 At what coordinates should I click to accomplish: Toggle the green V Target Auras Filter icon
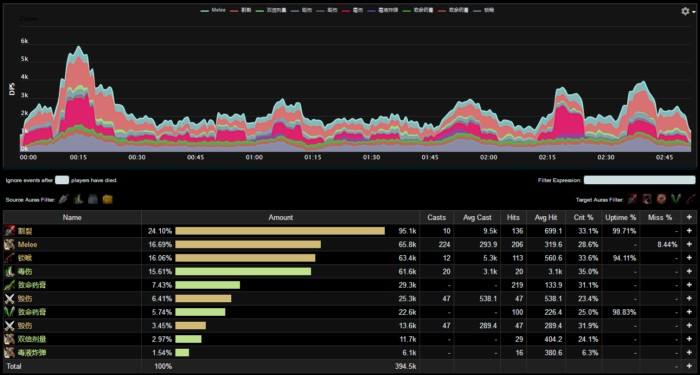[x=676, y=199]
